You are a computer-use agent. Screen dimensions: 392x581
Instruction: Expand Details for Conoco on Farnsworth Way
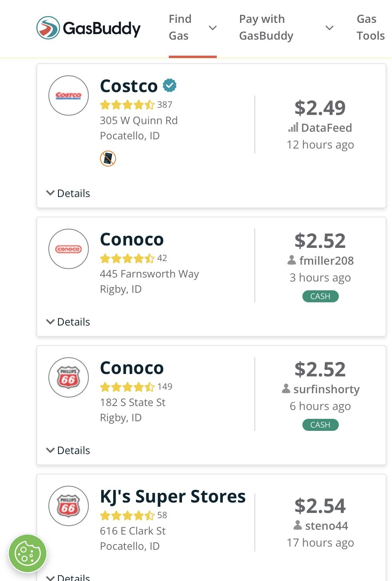68,322
